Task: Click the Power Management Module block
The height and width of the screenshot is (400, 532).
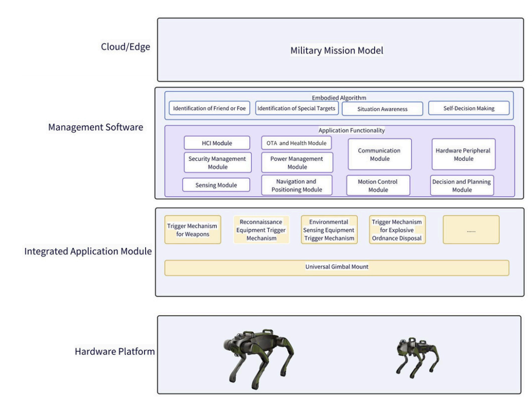Action: pos(297,162)
